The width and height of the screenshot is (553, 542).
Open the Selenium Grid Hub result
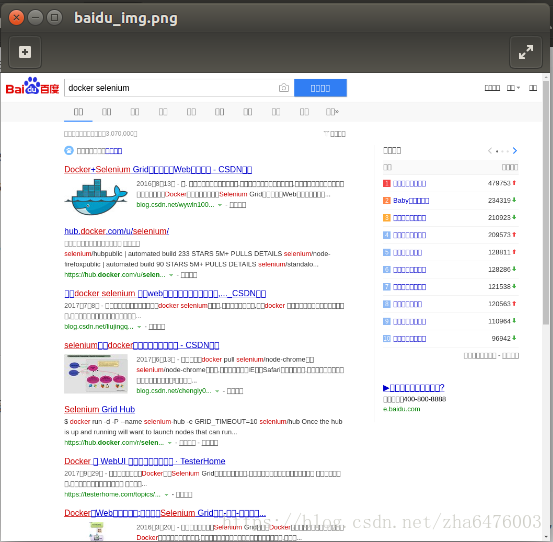pos(99,409)
